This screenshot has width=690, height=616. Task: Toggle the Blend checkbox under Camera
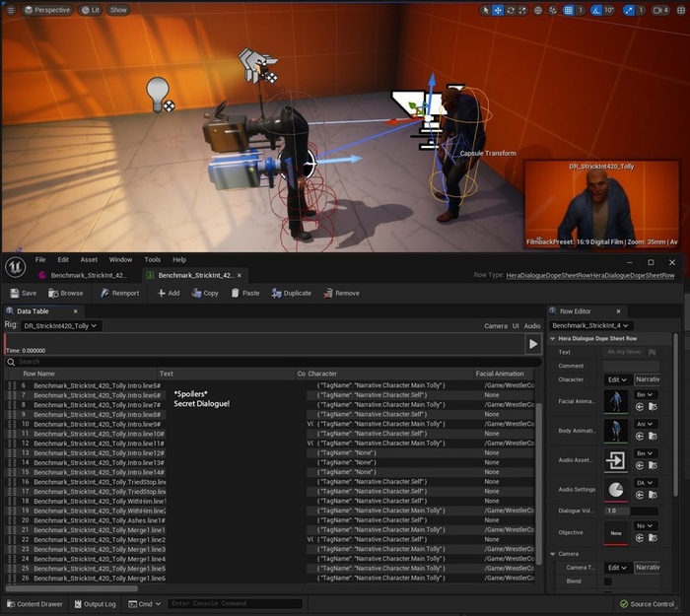(607, 582)
